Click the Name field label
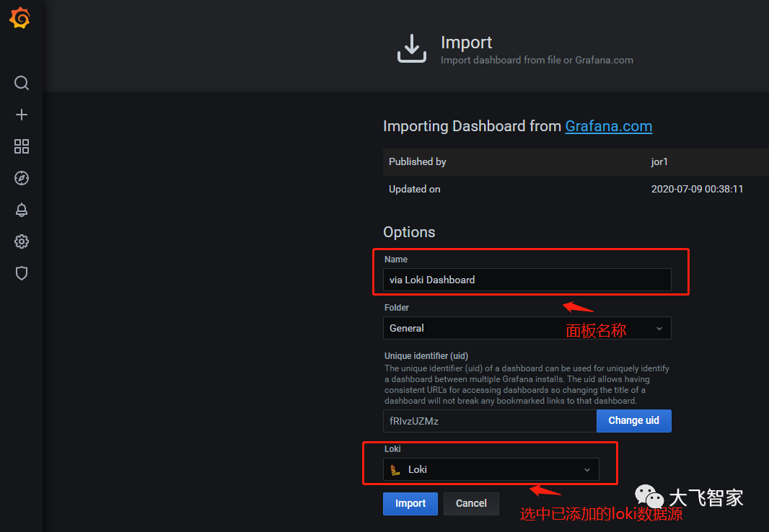Viewport: 769px width, 532px height. [x=396, y=260]
